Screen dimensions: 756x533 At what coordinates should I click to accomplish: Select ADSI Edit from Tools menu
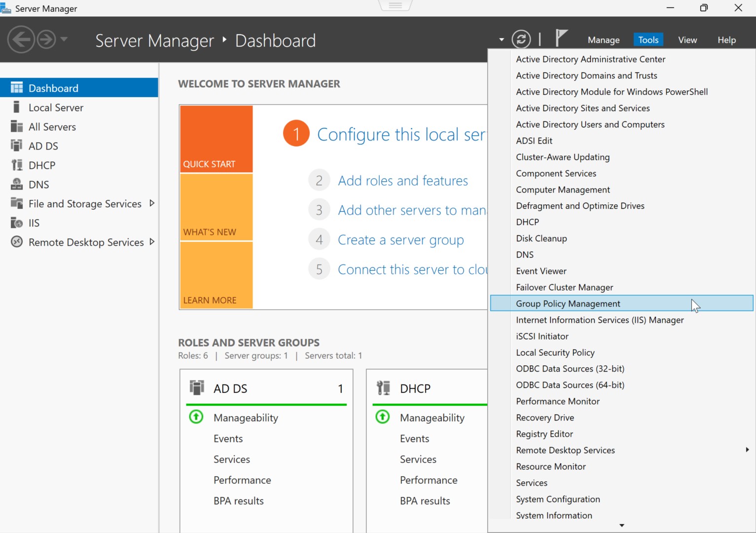pos(622,141)
